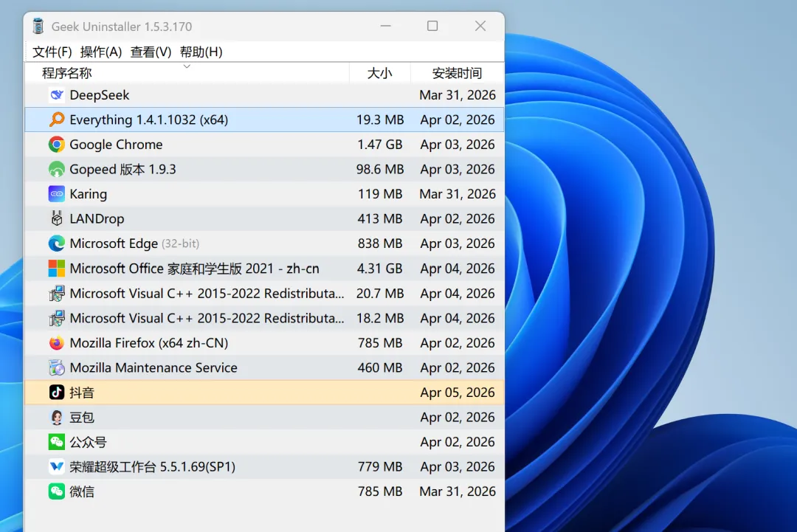Open the 文件(F) menu
The image size is (797, 532).
(x=52, y=52)
